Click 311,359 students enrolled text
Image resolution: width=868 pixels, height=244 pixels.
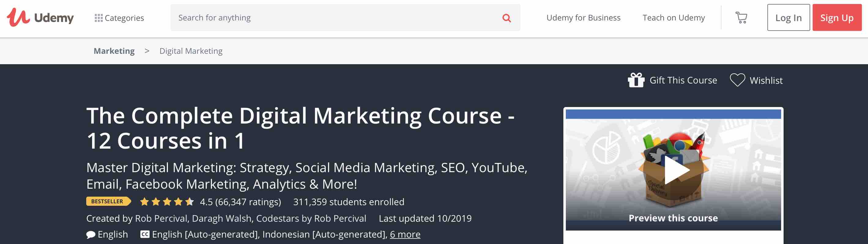point(348,202)
